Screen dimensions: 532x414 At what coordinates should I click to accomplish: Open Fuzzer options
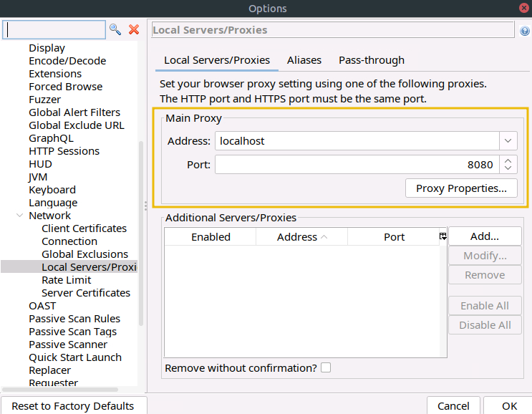click(45, 100)
